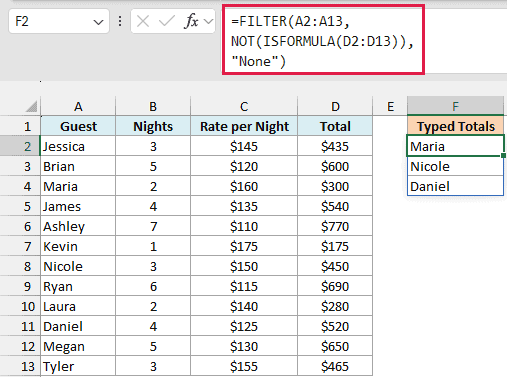Select cell with guest Laura

click(78, 306)
